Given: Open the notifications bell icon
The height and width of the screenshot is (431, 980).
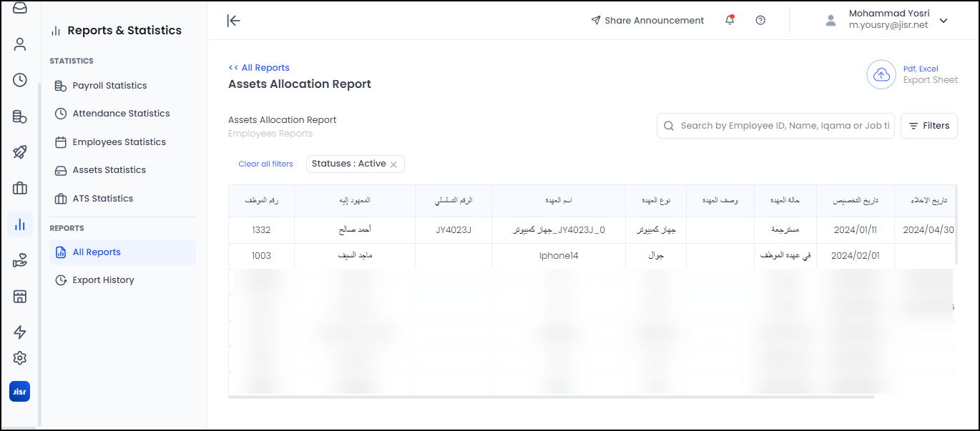Looking at the screenshot, I should click(730, 20).
